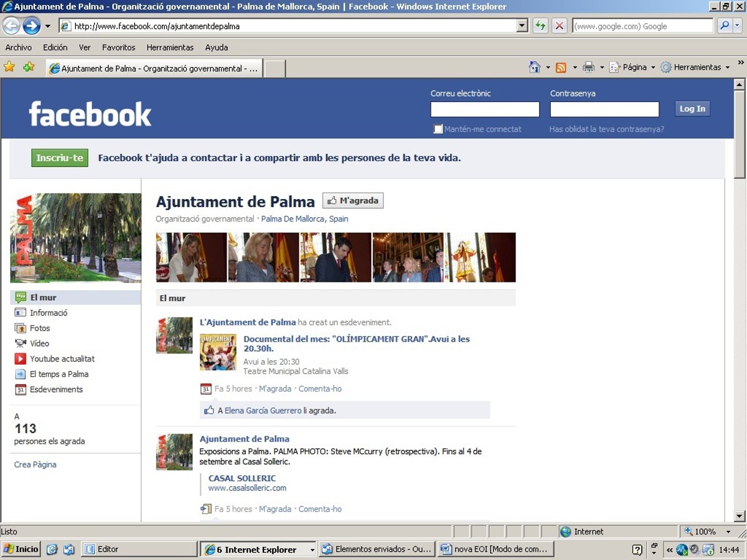The image size is (747, 560).
Task: Click the Favorites star icon
Action: tap(9, 67)
